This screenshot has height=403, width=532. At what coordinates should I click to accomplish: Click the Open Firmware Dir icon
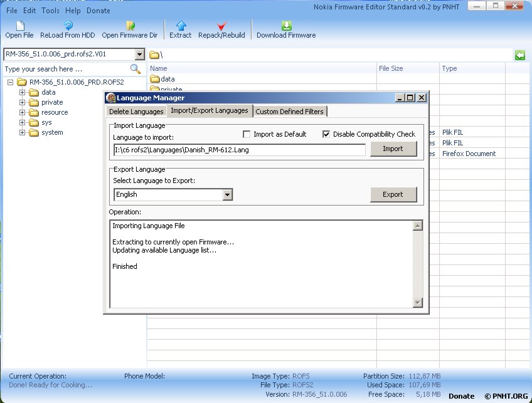point(130,26)
